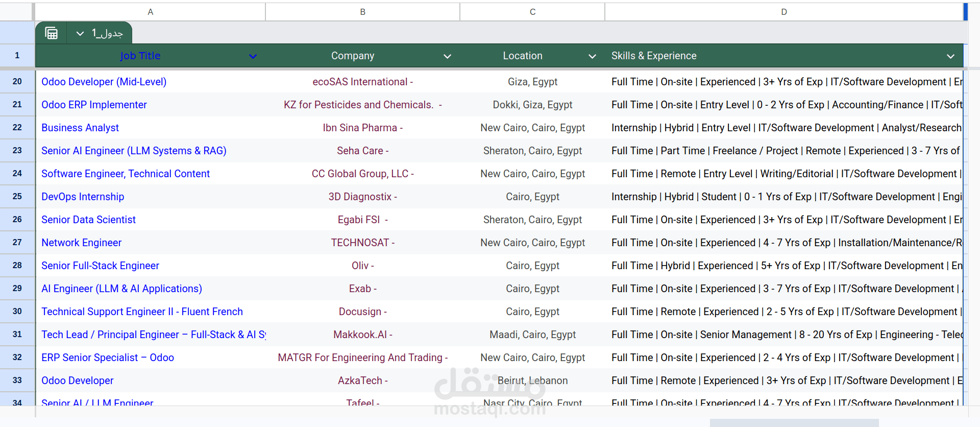
Task: Click the جدول_1 table name label
Action: 107,34
